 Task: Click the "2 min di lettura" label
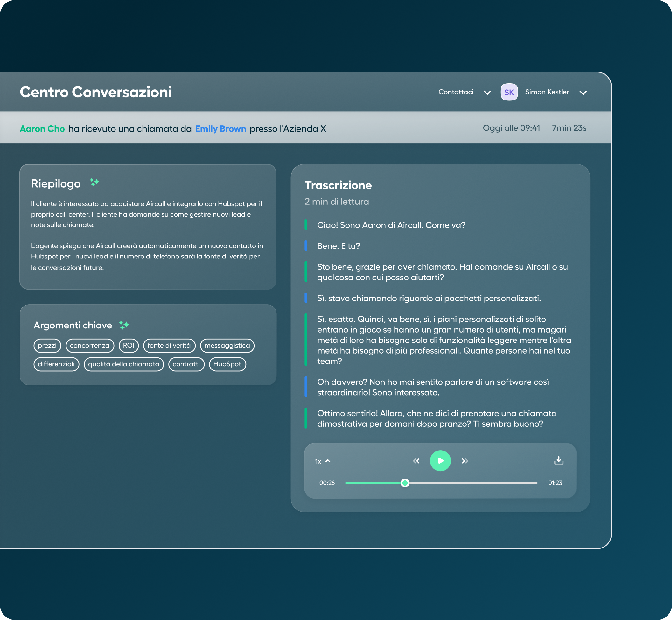tap(337, 202)
